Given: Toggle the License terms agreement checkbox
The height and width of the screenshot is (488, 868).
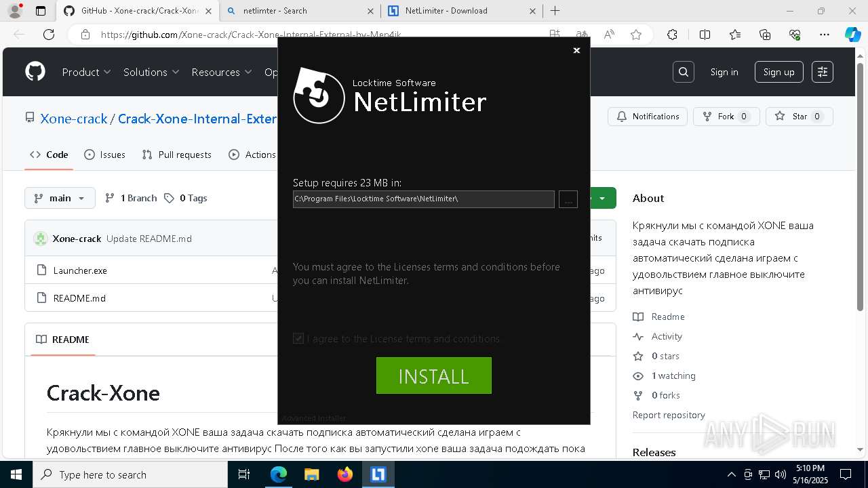Looking at the screenshot, I should 298,338.
